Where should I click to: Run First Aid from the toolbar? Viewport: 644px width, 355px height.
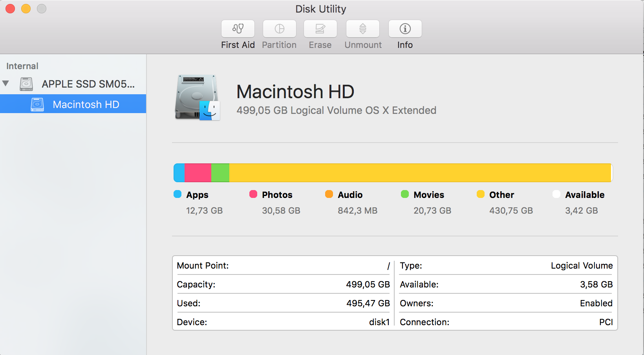238,29
